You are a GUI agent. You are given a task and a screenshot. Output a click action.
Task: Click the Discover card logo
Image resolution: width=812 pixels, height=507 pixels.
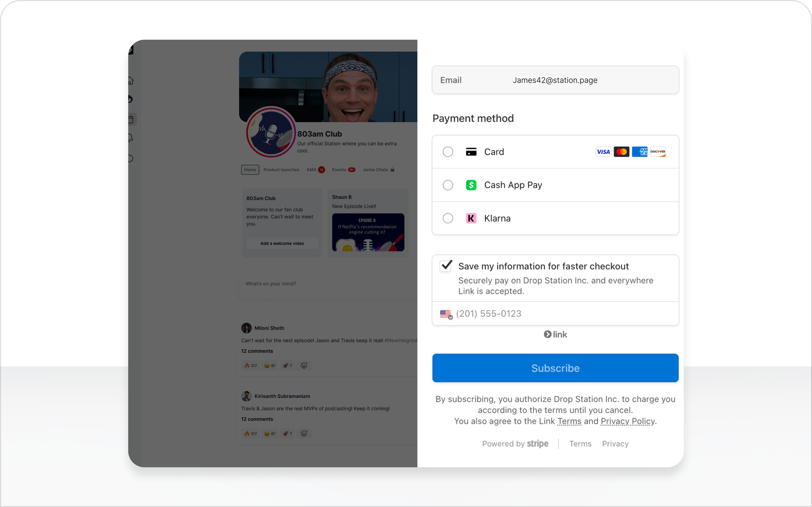click(658, 152)
